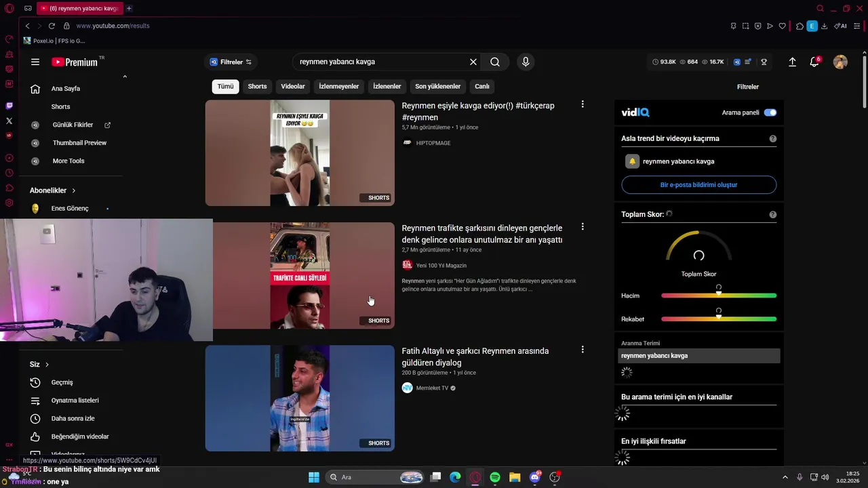Image resolution: width=868 pixels, height=488 pixels.
Task: Expand the Siz section
Action: [x=39, y=364]
